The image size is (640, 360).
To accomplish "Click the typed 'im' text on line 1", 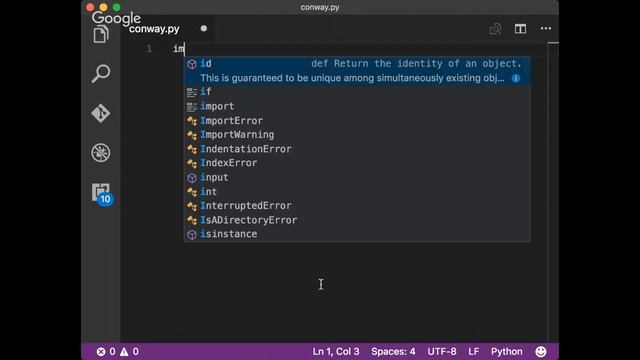I will click(179, 49).
